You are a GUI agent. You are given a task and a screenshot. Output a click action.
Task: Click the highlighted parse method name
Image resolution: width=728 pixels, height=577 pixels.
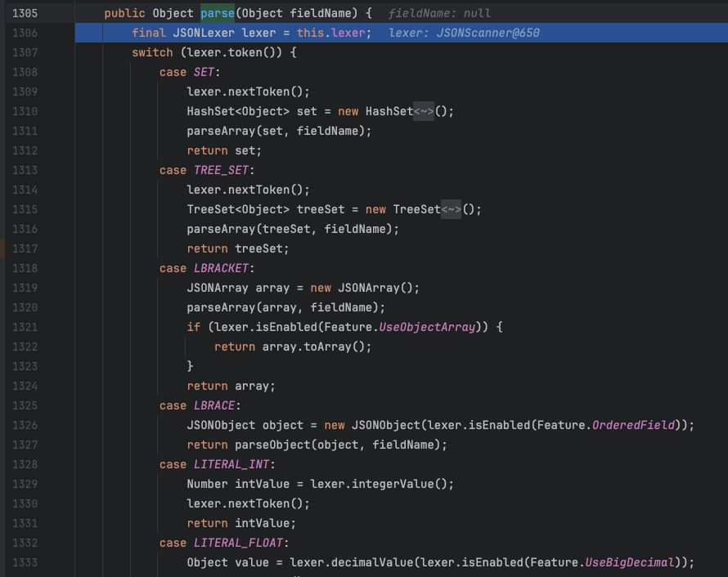point(217,14)
